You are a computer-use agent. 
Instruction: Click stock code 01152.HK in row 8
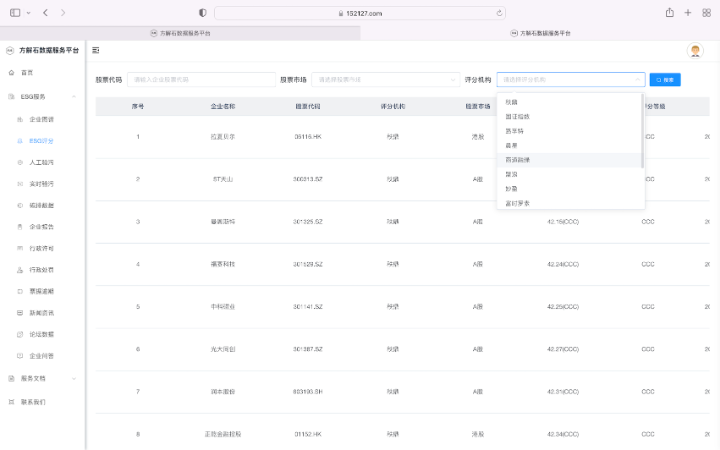point(308,434)
